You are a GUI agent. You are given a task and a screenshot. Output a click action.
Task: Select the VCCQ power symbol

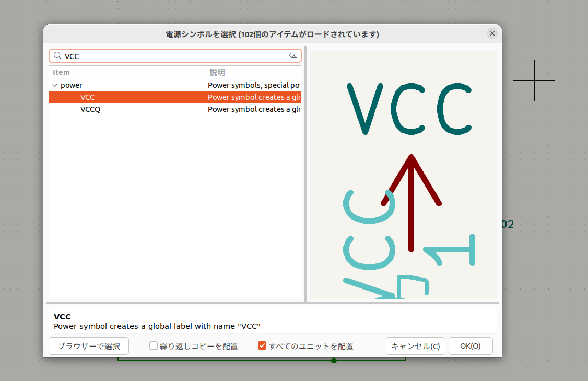tap(90, 109)
